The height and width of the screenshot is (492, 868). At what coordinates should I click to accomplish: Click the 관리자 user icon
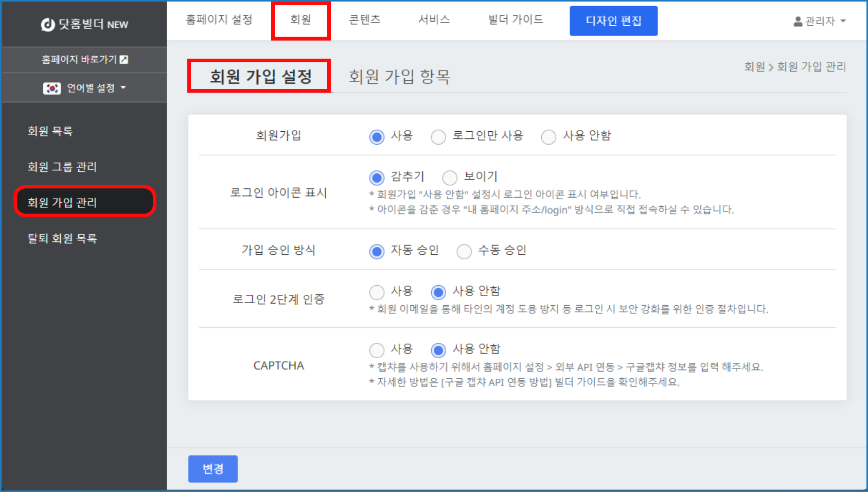point(798,21)
